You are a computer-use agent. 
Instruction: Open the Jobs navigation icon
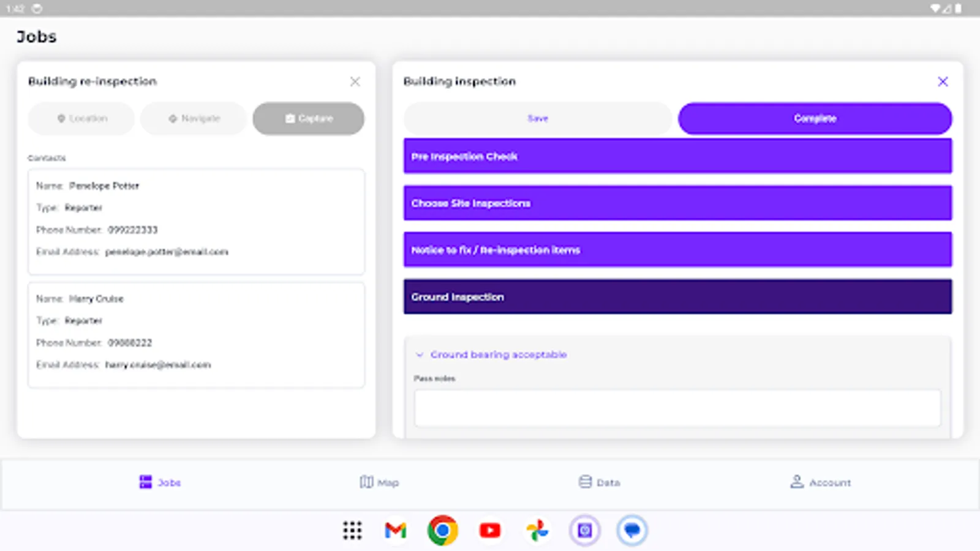pyautogui.click(x=145, y=482)
